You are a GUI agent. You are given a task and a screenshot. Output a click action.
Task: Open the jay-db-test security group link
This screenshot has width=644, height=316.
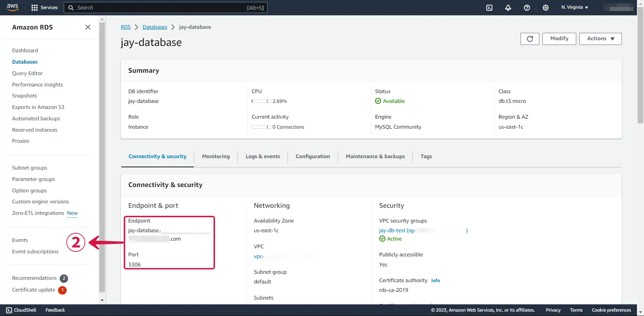coord(423,230)
